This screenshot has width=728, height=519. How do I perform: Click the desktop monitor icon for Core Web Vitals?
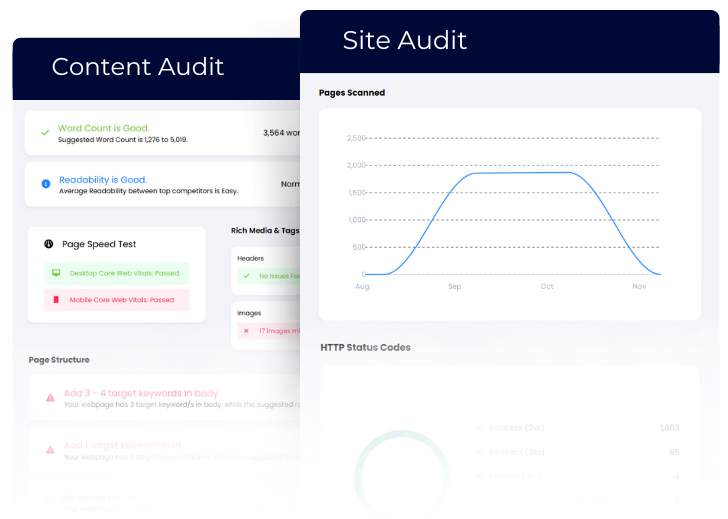click(57, 273)
